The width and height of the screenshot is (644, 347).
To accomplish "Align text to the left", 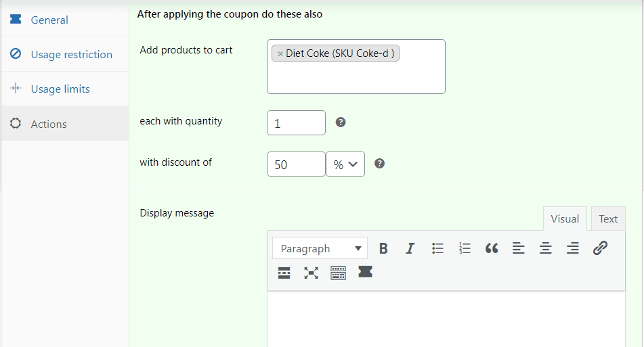I will 519,248.
